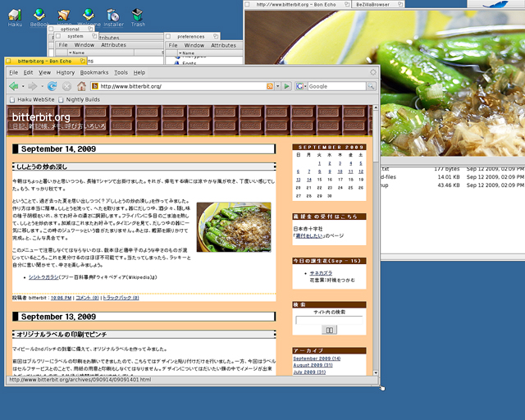Open Attributes menu in the preferences window
Image resolution: width=525 pixels, height=420 pixels.
coord(223,45)
